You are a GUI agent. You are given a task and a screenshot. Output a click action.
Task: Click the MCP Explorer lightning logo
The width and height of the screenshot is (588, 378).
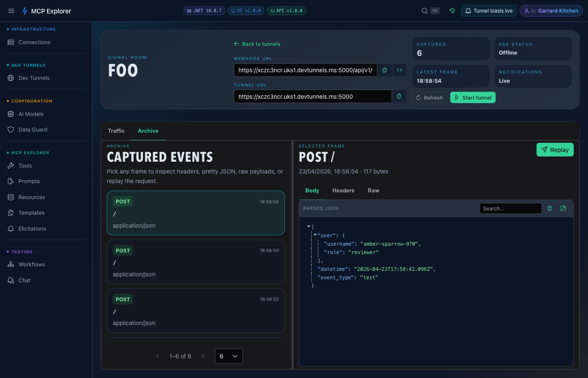click(25, 11)
